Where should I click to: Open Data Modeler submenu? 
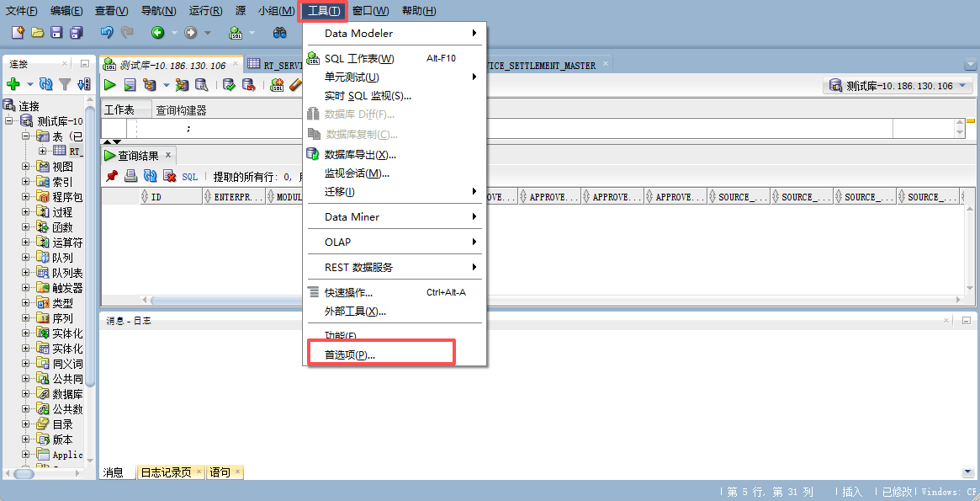(395, 33)
